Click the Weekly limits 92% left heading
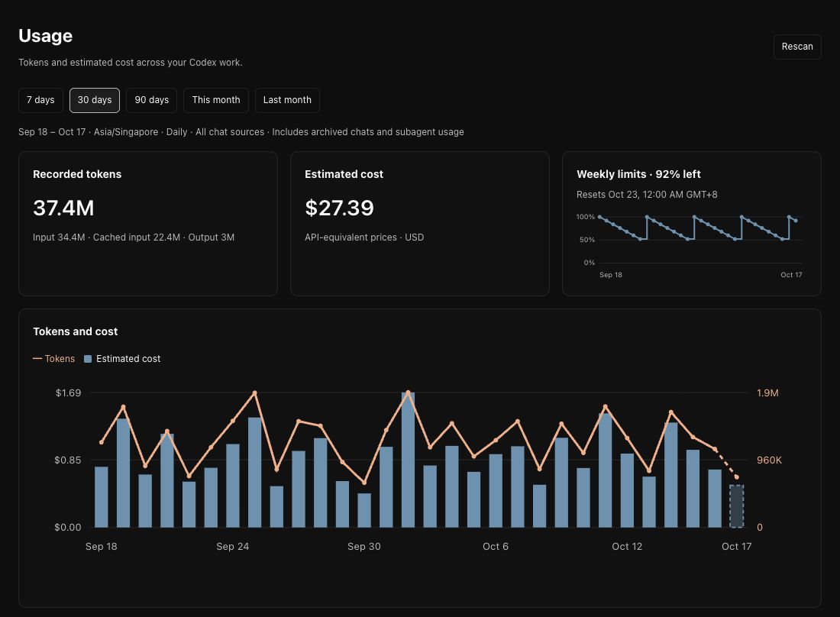Image resolution: width=840 pixels, height=617 pixels. point(638,174)
